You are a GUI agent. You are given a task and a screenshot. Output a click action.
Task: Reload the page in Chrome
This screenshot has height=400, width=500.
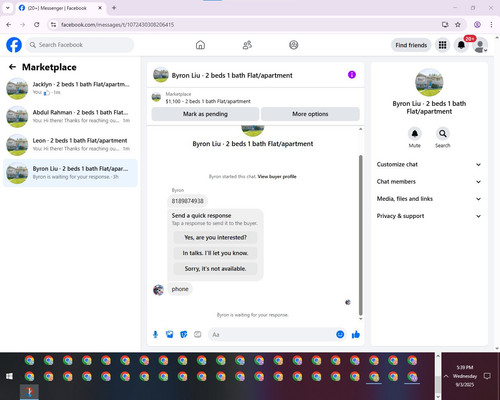(37, 24)
